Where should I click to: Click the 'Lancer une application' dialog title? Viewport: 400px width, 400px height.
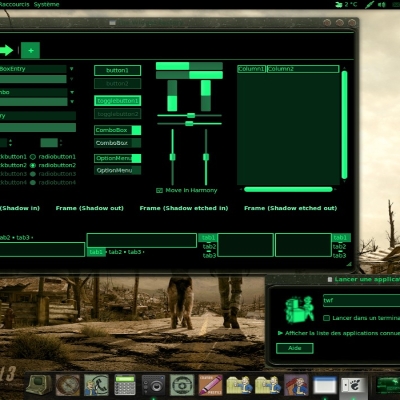coord(367,280)
